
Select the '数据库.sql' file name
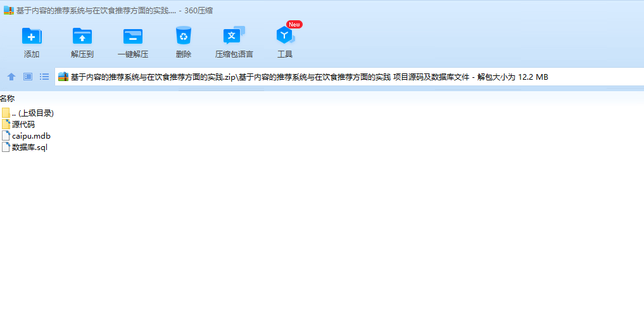[x=30, y=148]
